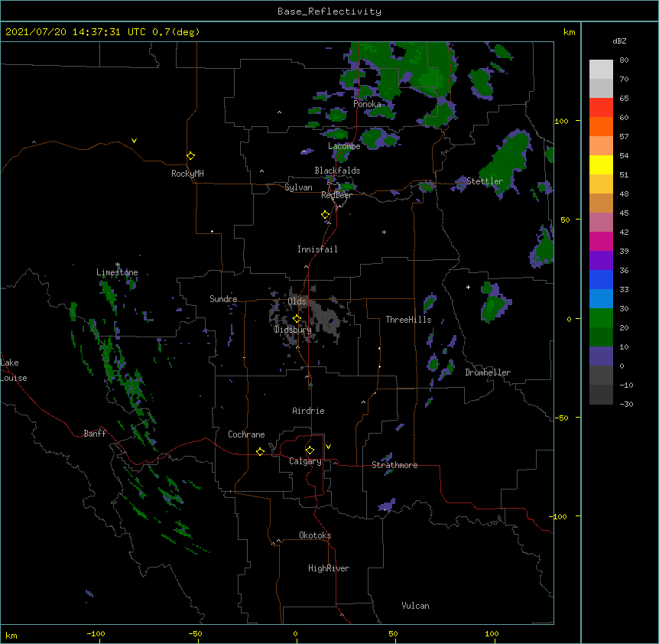The width and height of the screenshot is (659, 644).
Task: Click the Blackfalds town label
Action: [x=337, y=171]
